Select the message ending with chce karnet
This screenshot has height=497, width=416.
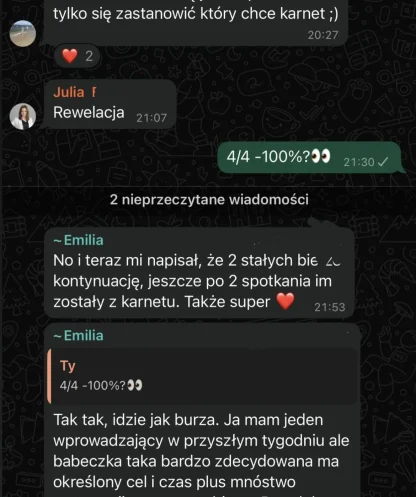coord(196,22)
